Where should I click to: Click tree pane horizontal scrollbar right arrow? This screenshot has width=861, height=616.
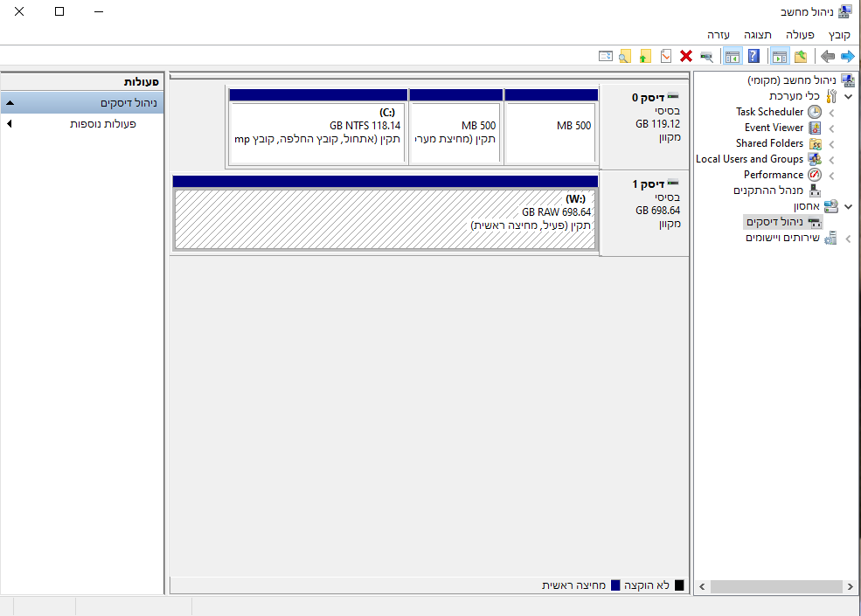tap(850, 587)
